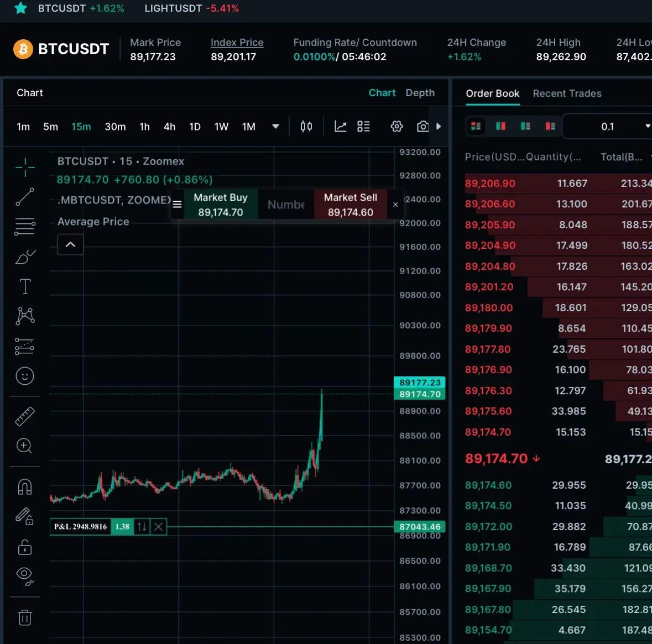This screenshot has width=652, height=644.
Task: Open the Recent Trades tab
Action: (567, 93)
